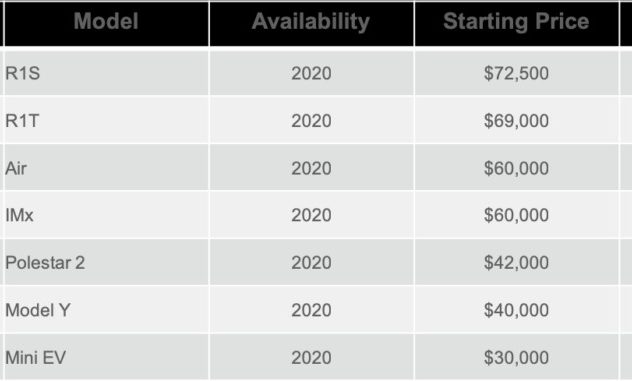Select the Polestar 2 model cell
The height and width of the screenshot is (381, 632).
(x=106, y=262)
